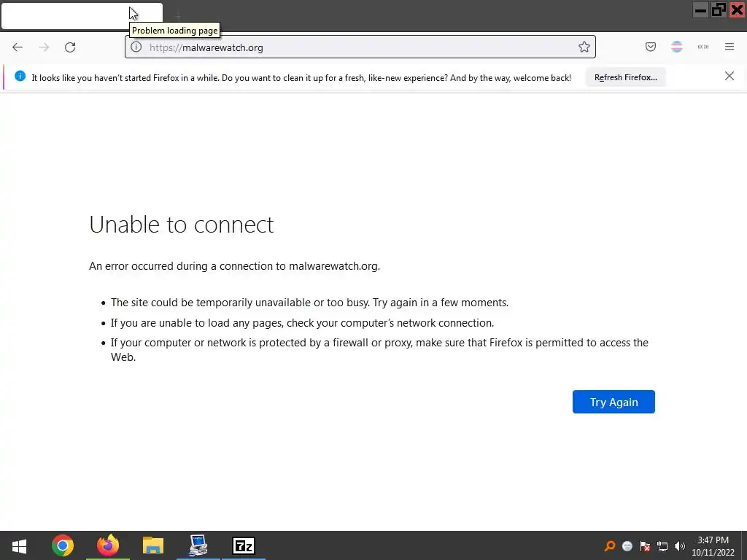Open 7-Zip from the taskbar

(244, 545)
